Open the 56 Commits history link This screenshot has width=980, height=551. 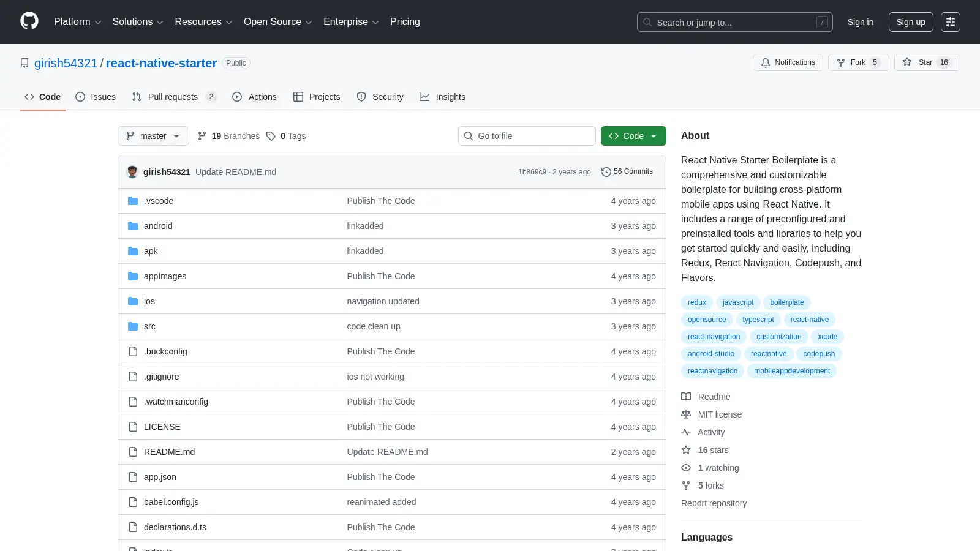(x=628, y=171)
